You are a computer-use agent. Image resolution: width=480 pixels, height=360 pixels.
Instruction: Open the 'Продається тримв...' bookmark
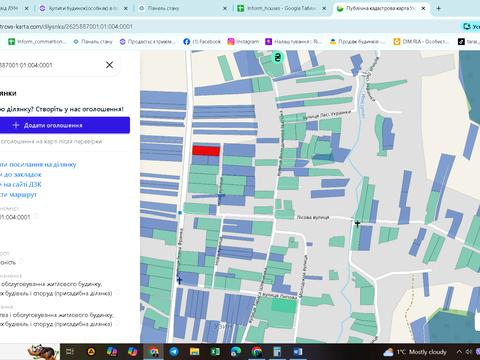[147, 42]
